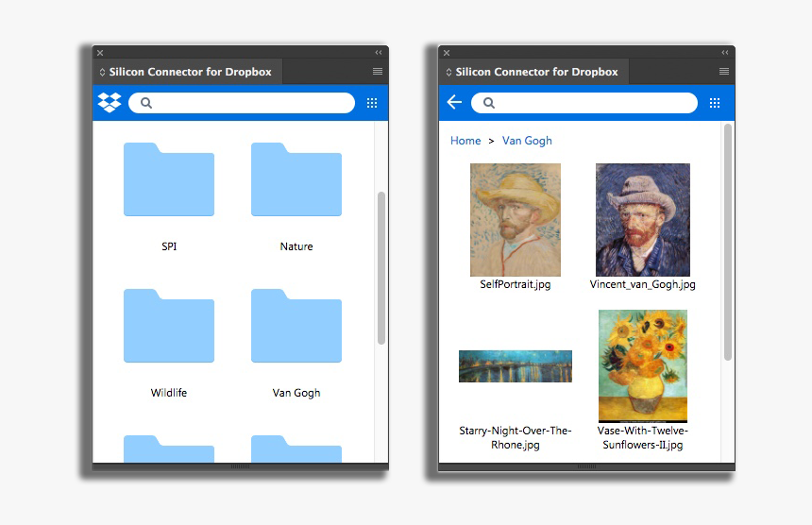
Task: Click the right panel vertical scrollbar
Action: (728, 242)
